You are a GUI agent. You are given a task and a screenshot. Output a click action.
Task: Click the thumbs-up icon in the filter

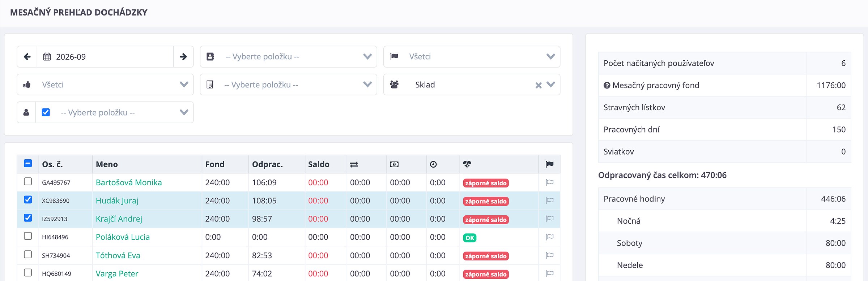coord(27,85)
